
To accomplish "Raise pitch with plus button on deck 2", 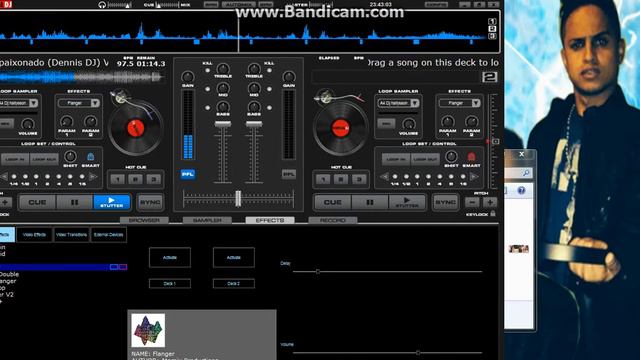I will tap(490, 202).
